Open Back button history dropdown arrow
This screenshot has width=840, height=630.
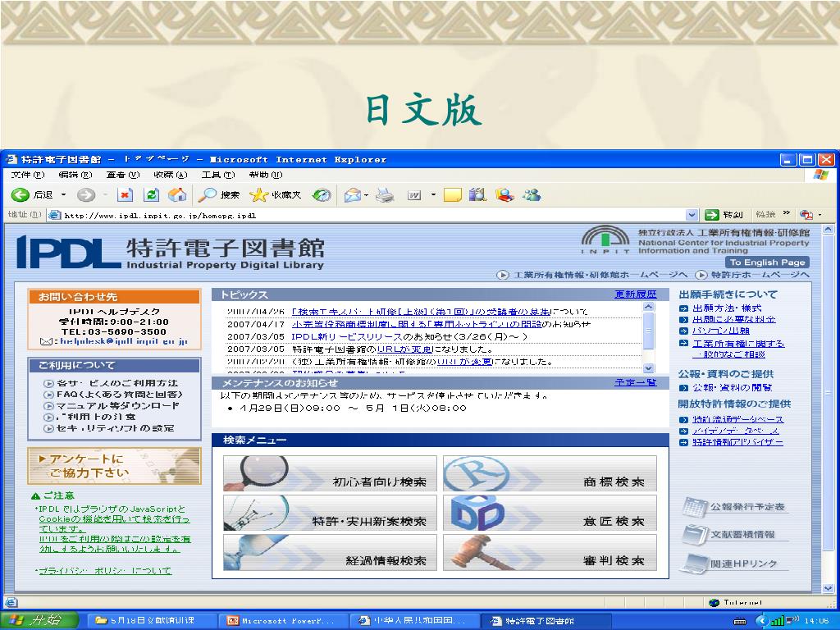63,195
